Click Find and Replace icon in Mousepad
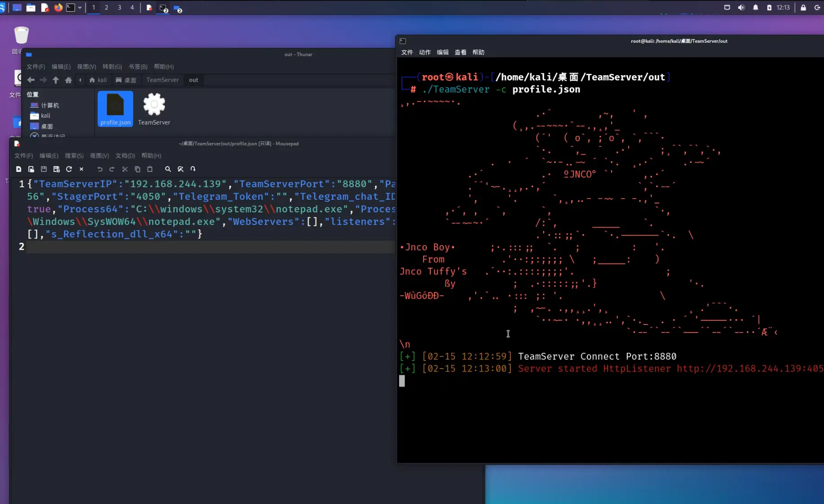The height and width of the screenshot is (504, 824). pyautogui.click(x=180, y=169)
